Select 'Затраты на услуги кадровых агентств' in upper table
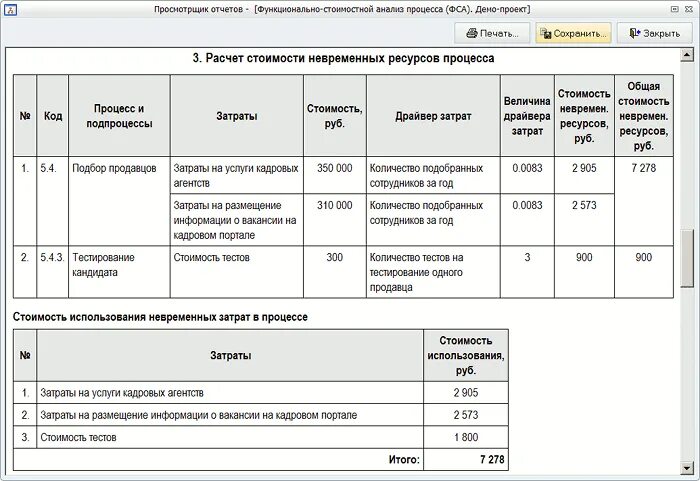The width and height of the screenshot is (700, 481). point(237,175)
